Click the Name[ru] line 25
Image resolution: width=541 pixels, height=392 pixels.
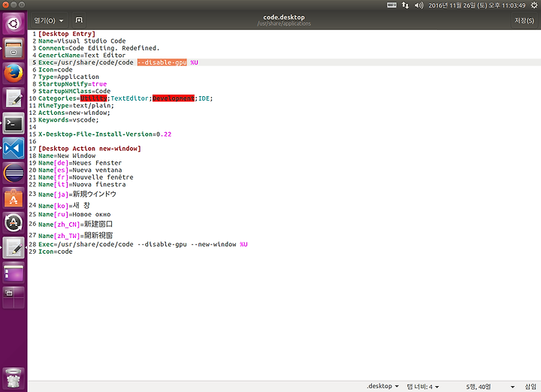(x=74, y=215)
